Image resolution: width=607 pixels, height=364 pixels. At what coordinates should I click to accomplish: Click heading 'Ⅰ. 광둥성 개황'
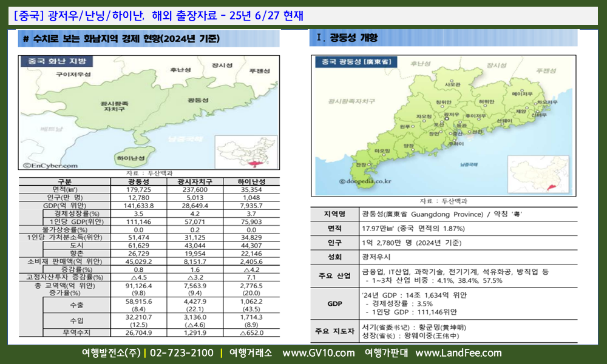[347, 38]
